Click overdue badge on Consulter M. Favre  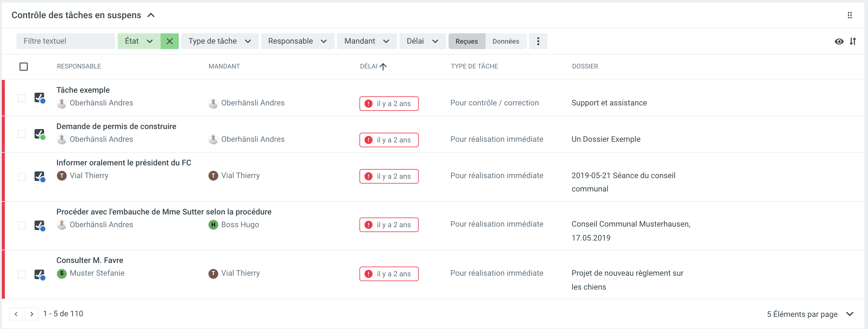(389, 274)
